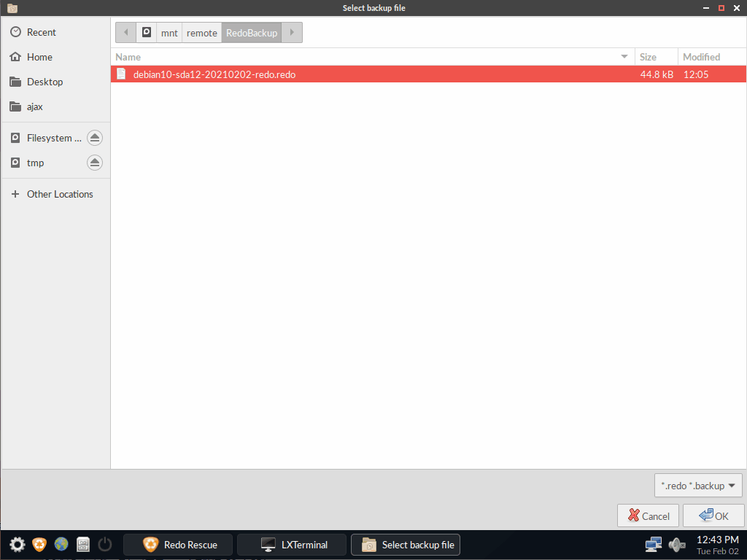747x560 pixels.
Task: Open the Redo Rescue launcher icon
Action: point(39,544)
